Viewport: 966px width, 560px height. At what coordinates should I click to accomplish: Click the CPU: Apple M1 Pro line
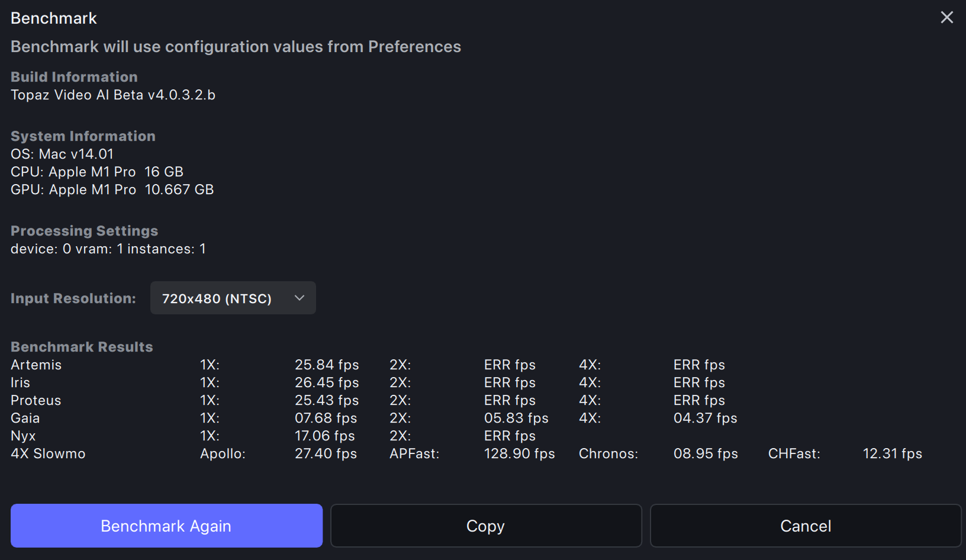coord(97,172)
